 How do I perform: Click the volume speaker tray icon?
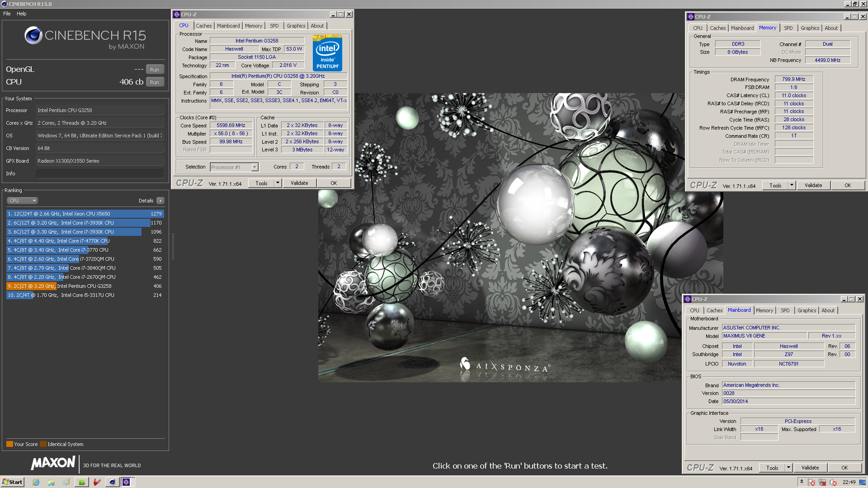(833, 482)
